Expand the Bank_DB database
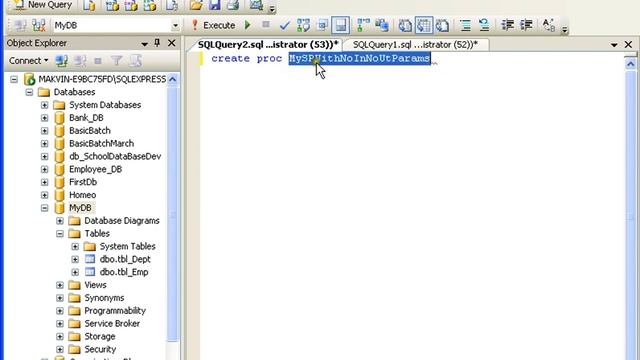This screenshot has height=360, width=640. 44,118
